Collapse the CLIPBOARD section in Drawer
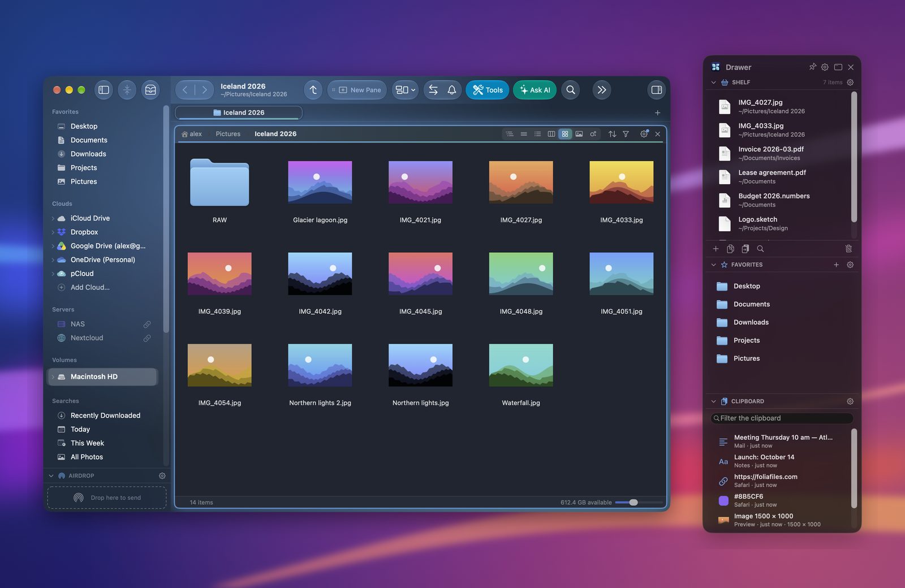The image size is (905, 588). pyautogui.click(x=713, y=401)
